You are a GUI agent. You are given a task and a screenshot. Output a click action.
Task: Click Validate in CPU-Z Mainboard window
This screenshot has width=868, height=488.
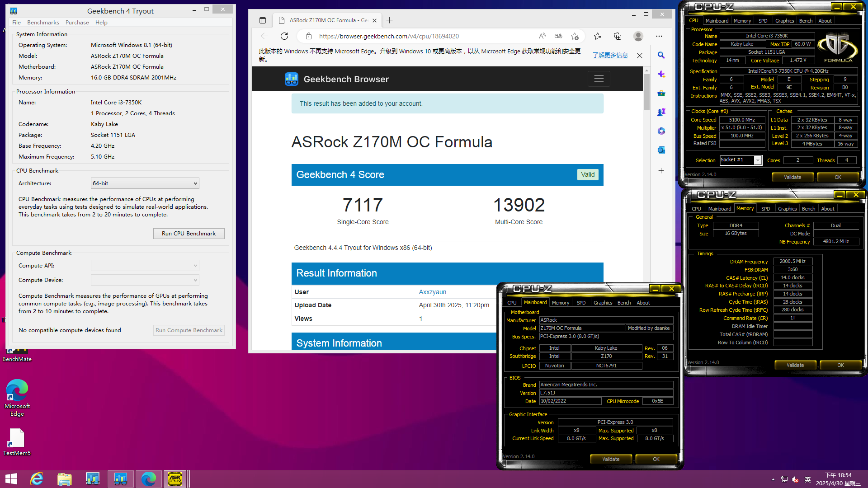(611, 459)
